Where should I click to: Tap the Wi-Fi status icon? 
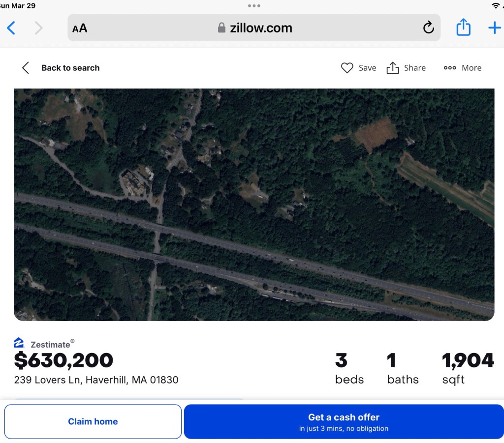pos(495,5)
